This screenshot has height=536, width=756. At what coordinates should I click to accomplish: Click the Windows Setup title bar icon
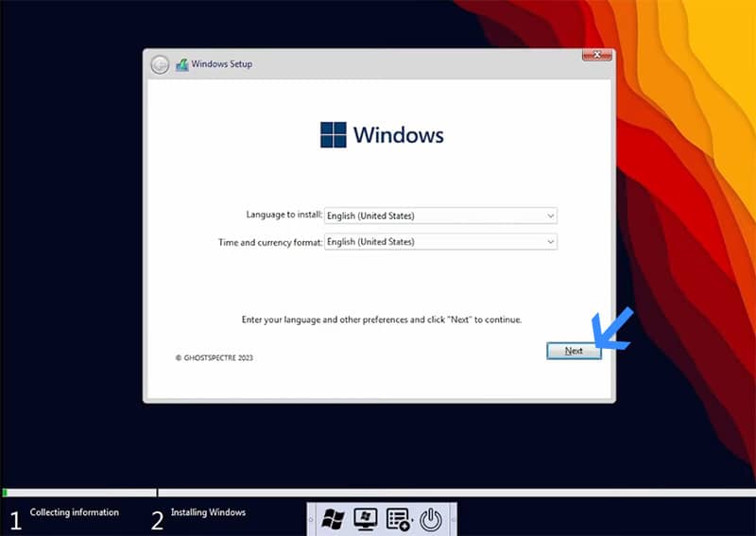click(x=181, y=64)
